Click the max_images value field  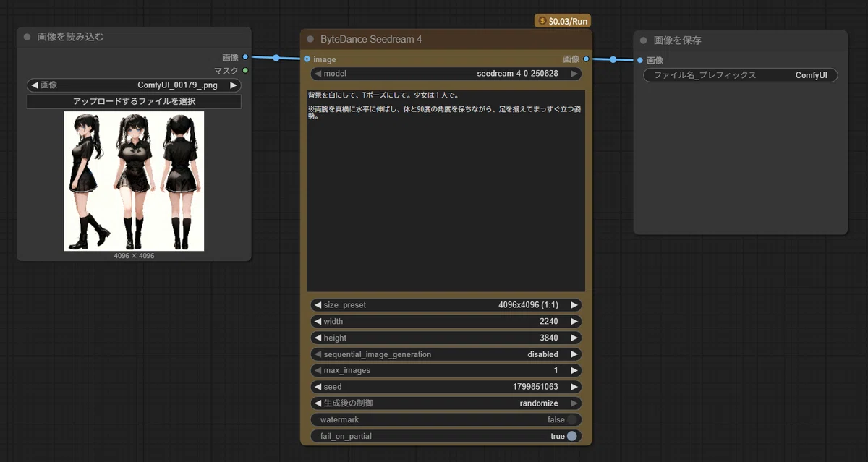coord(446,370)
